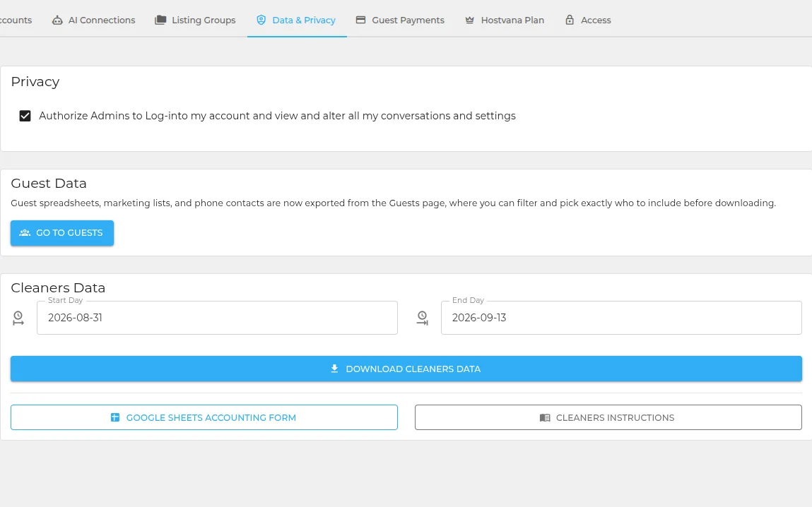Open Cleaners Instructions

608,417
